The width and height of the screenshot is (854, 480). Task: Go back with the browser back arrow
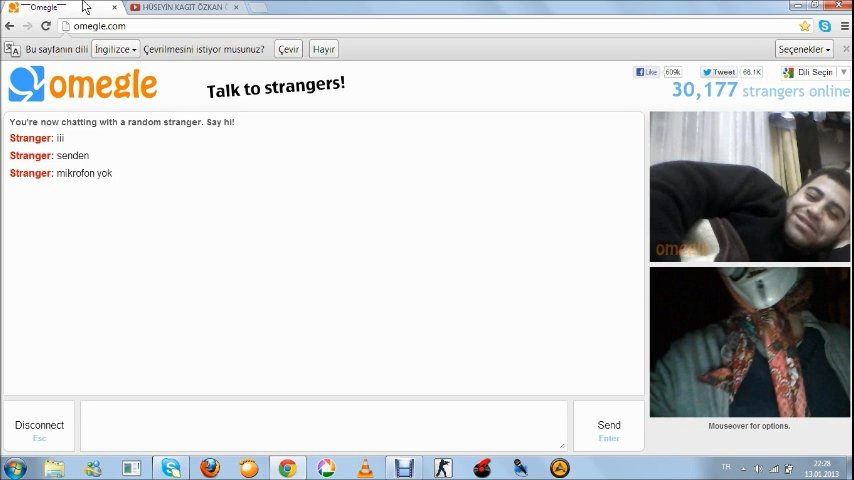pos(9,26)
